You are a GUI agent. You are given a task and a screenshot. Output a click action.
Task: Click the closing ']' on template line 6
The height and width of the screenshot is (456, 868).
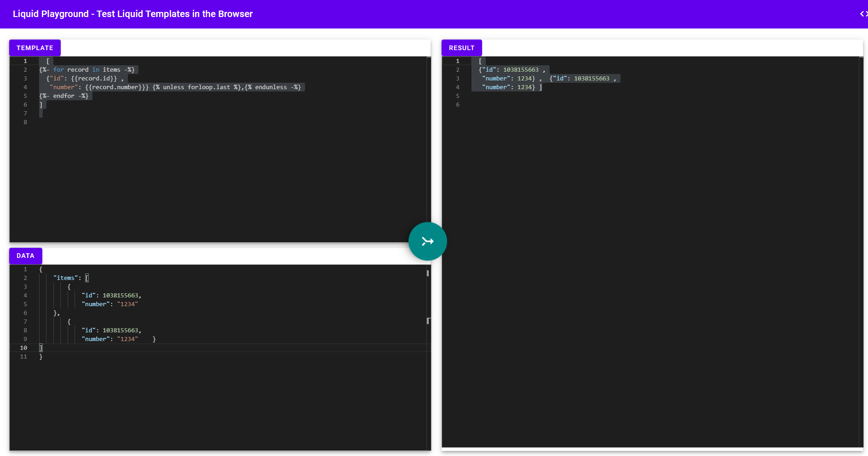click(41, 105)
